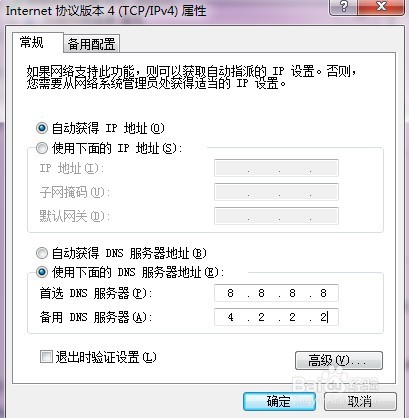The image size is (409, 418).
Task: Click the 备用 DNS 服务器 address field
Action: click(x=276, y=317)
